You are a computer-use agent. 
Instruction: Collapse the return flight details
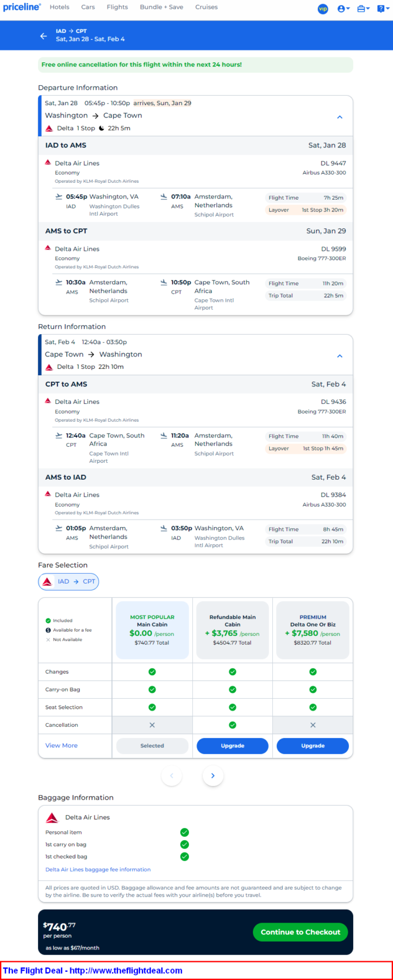340,356
